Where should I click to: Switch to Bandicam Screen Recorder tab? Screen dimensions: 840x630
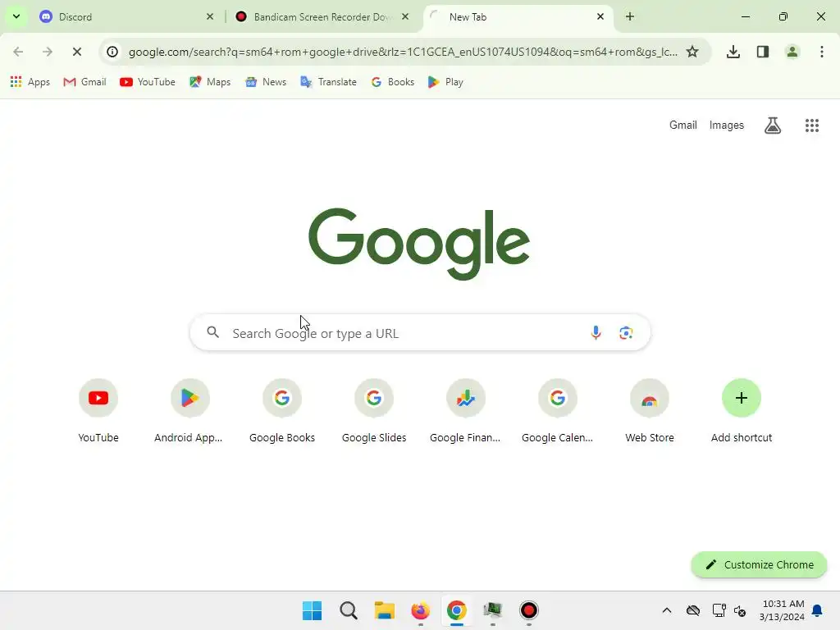point(322,16)
